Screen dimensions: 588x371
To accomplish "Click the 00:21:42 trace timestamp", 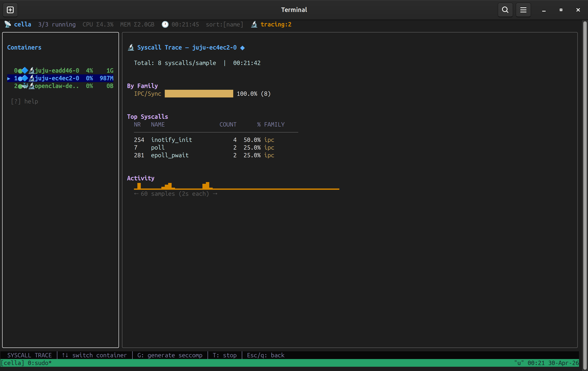I will [x=247, y=63].
